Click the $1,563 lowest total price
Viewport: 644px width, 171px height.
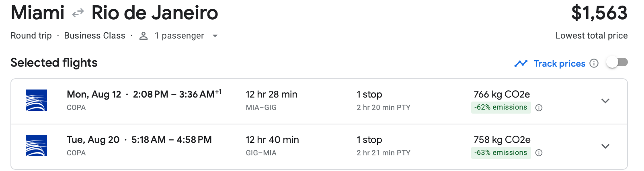tap(599, 13)
